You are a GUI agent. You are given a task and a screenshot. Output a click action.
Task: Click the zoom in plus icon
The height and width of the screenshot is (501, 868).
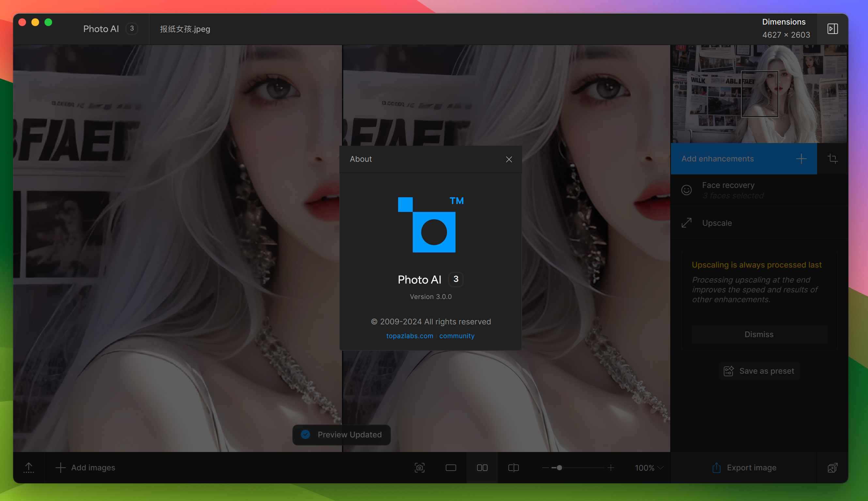tap(611, 468)
